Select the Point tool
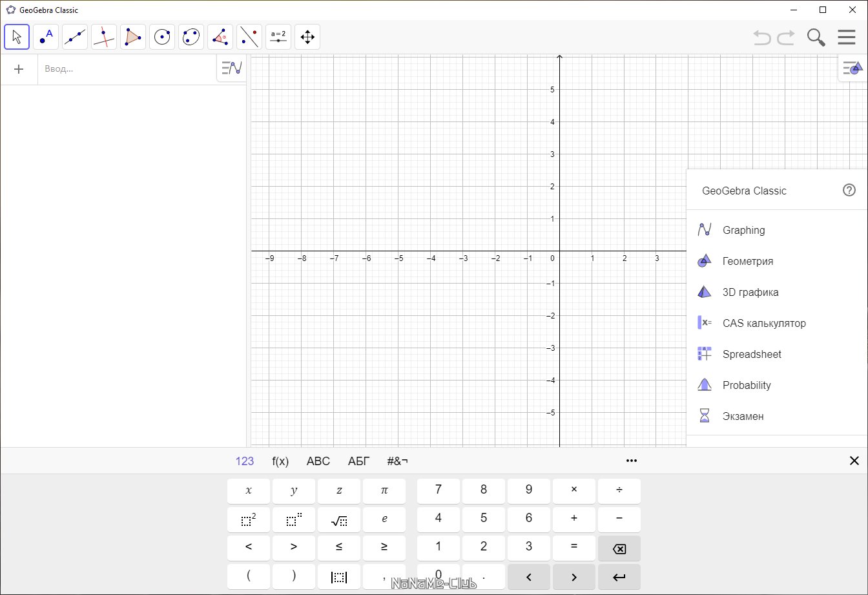 pyautogui.click(x=46, y=37)
